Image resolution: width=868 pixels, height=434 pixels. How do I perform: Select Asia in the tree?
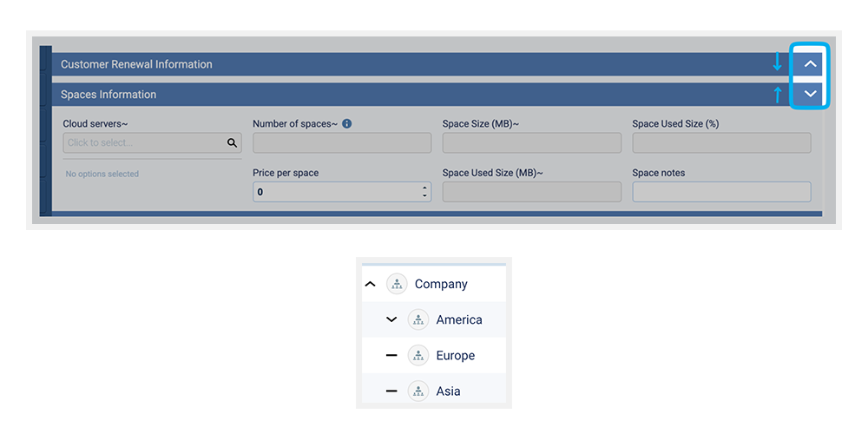[x=448, y=391]
